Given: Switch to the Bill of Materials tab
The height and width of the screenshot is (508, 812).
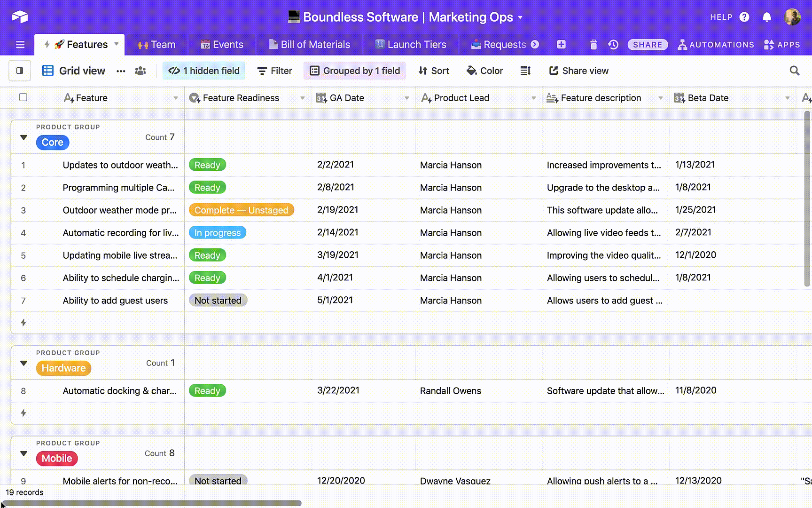Looking at the screenshot, I should click(310, 45).
